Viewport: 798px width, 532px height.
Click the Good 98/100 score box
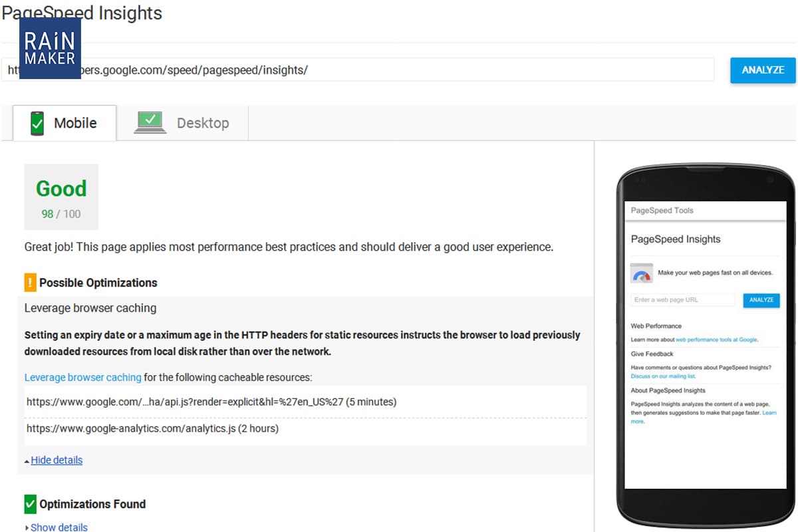point(61,197)
